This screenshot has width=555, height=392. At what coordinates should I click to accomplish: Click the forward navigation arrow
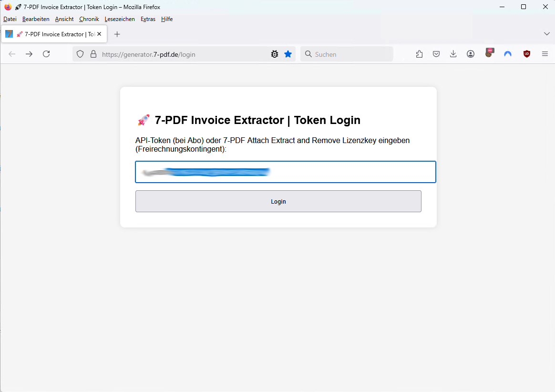[x=29, y=54]
